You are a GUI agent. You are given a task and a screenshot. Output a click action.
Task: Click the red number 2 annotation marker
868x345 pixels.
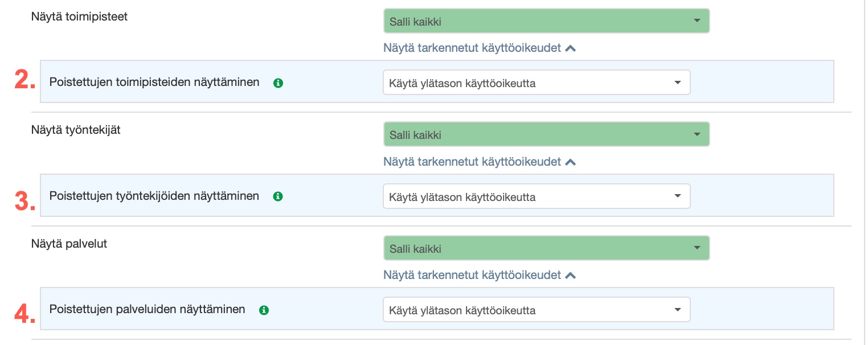point(24,81)
